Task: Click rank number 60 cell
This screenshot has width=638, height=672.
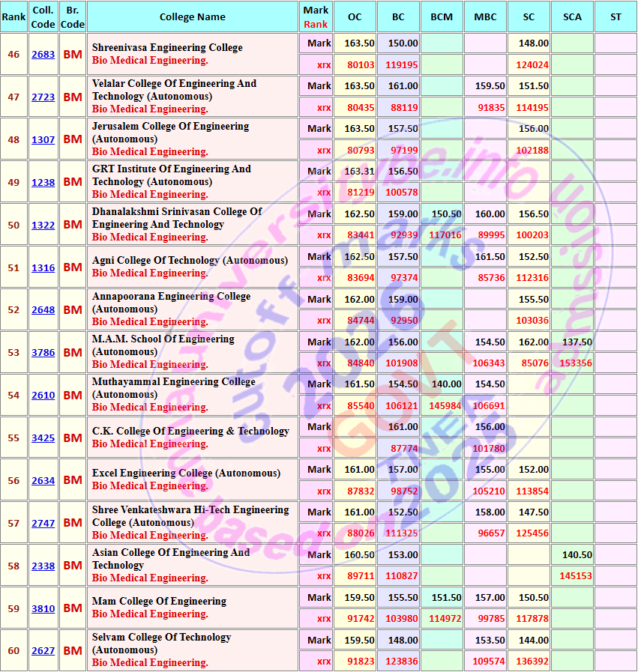Action: (x=13, y=650)
